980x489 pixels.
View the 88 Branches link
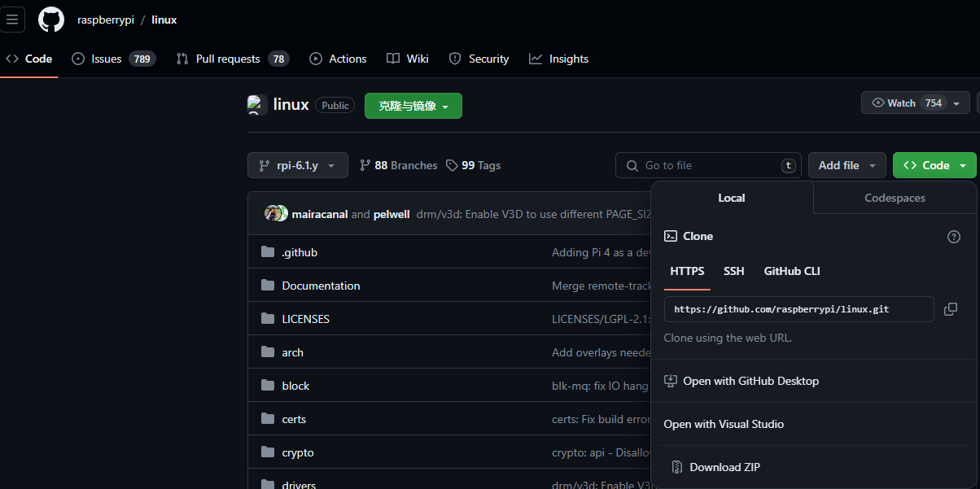pos(398,165)
